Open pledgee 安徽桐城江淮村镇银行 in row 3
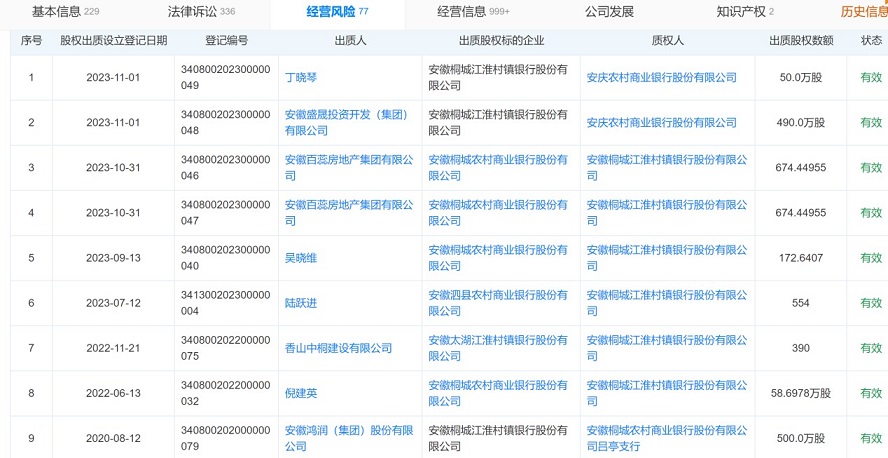This screenshot has height=458, width=888. [x=667, y=168]
